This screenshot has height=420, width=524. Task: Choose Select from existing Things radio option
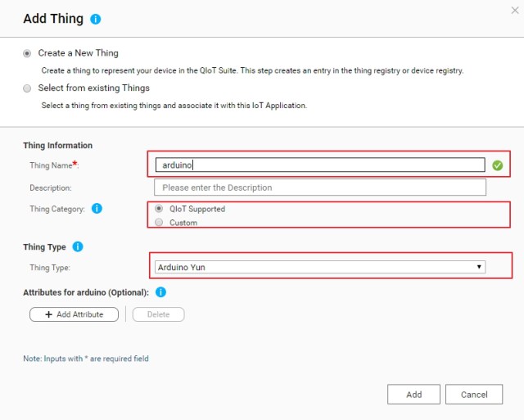[27, 88]
